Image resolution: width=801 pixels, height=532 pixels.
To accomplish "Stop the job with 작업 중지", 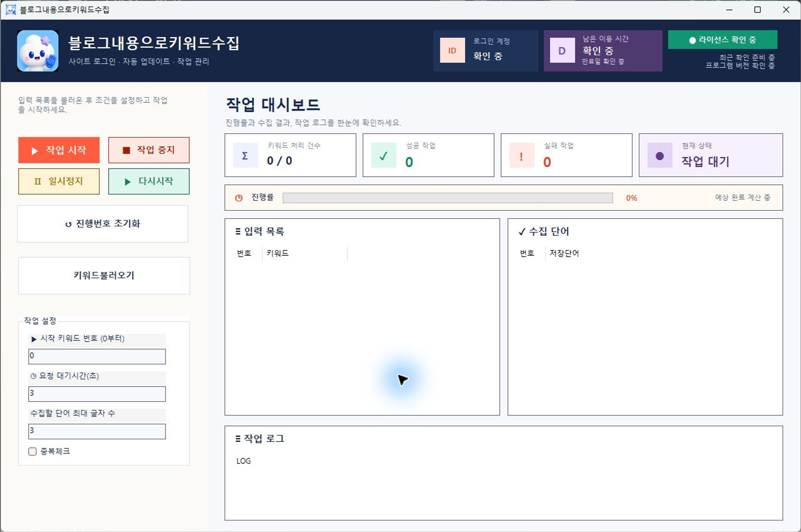I will coord(149,150).
